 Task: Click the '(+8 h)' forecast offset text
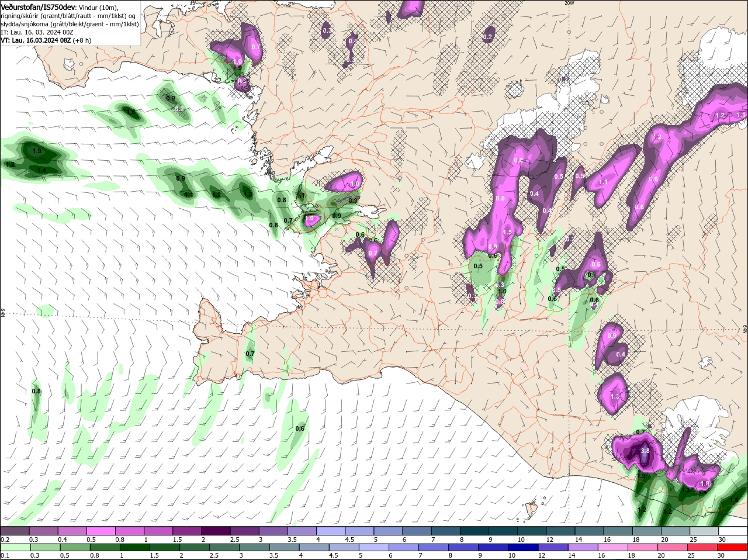(82, 40)
